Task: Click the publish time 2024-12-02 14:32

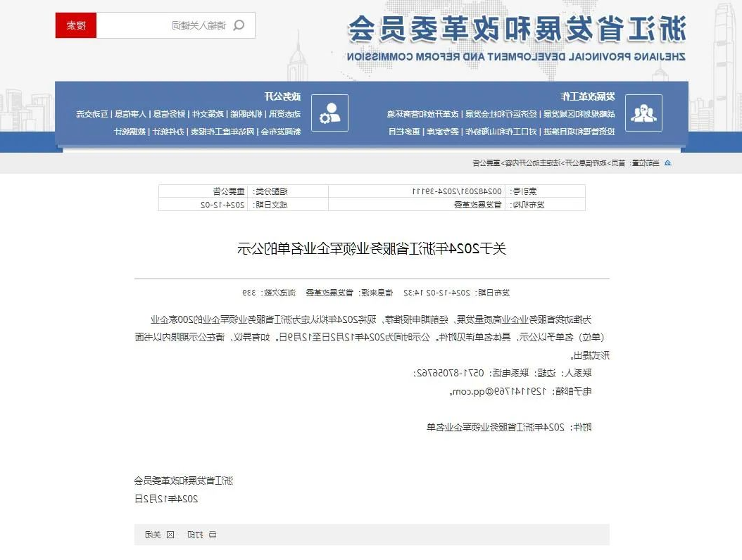Action: [436, 293]
